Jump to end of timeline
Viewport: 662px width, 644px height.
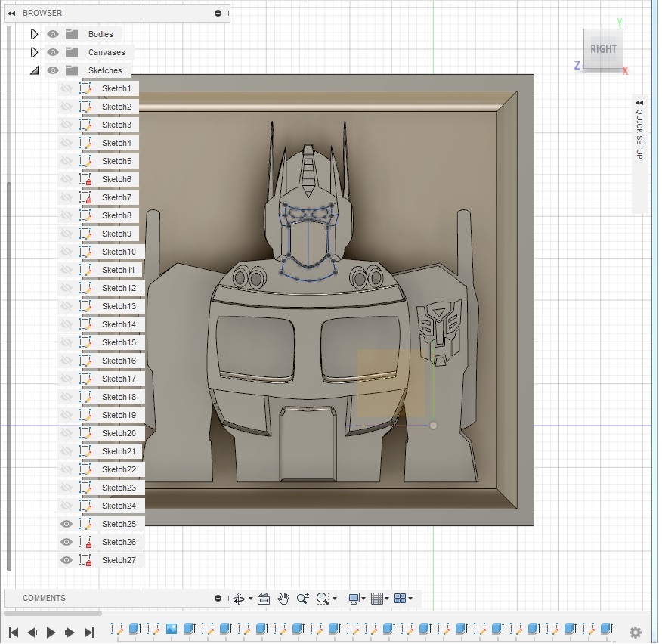tap(88, 633)
